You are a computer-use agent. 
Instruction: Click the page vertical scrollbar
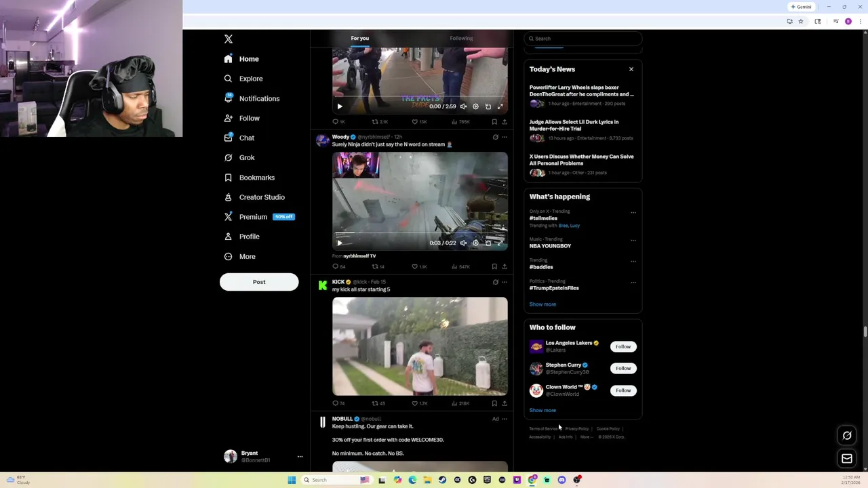point(864,331)
